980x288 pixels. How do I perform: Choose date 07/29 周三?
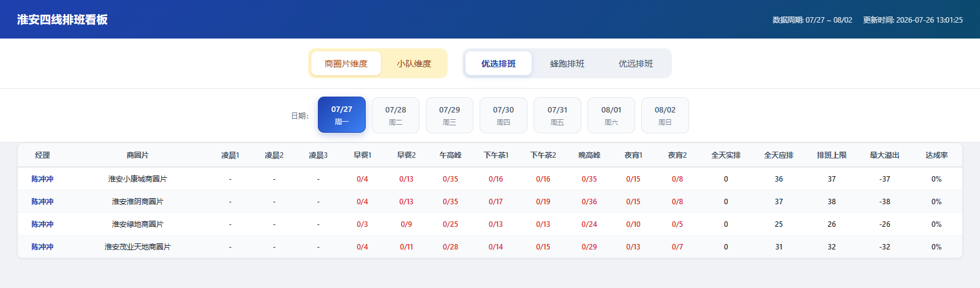[x=450, y=115]
